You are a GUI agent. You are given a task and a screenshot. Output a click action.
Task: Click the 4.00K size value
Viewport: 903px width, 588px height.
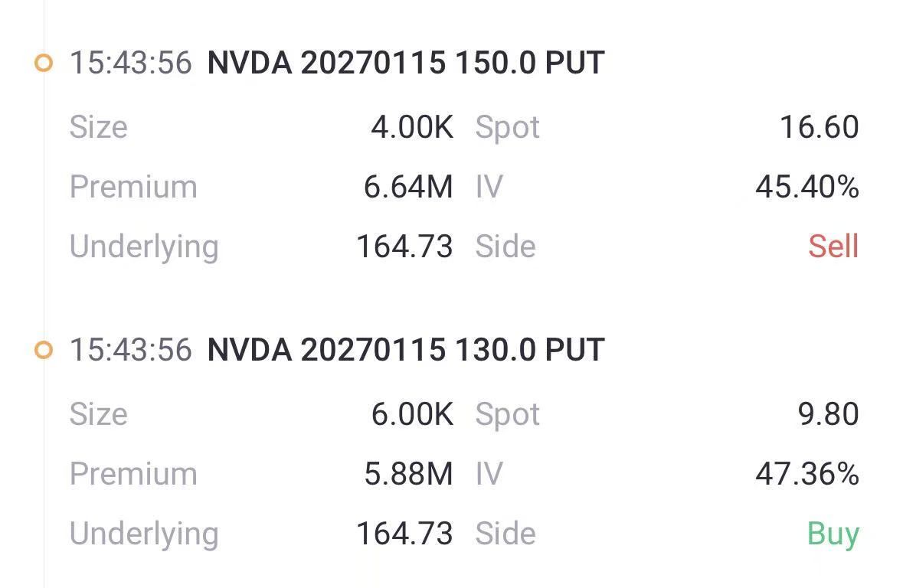(412, 127)
